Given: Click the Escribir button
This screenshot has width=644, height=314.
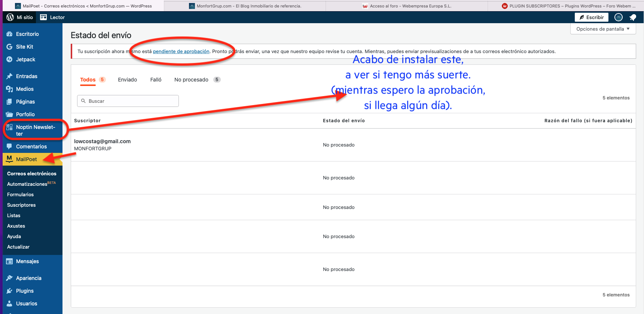Looking at the screenshot, I should [x=592, y=17].
